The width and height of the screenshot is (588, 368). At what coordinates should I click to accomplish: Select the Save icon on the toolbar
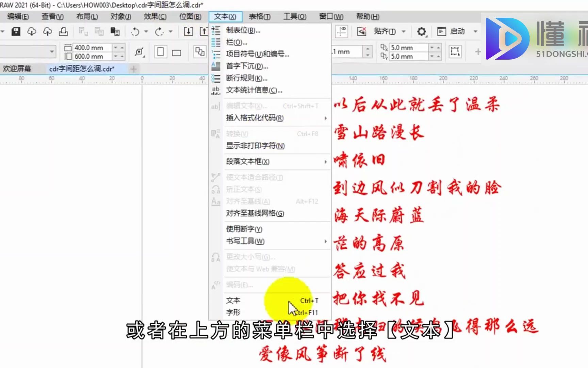click(x=16, y=32)
